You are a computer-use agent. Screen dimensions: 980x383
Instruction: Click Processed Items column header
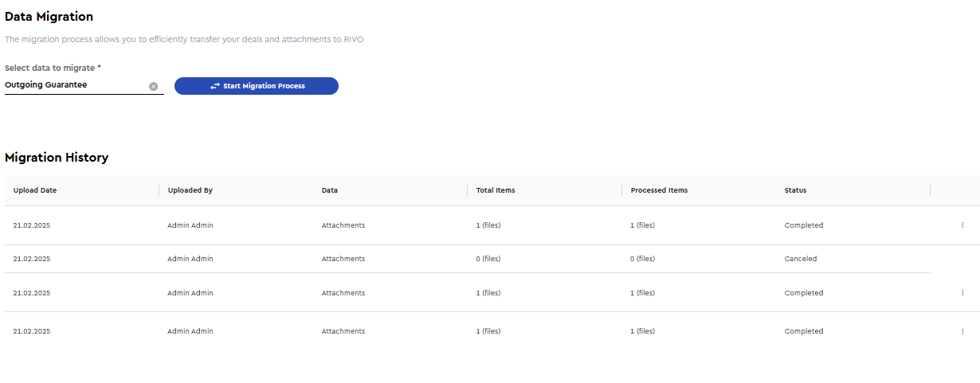[x=659, y=190]
